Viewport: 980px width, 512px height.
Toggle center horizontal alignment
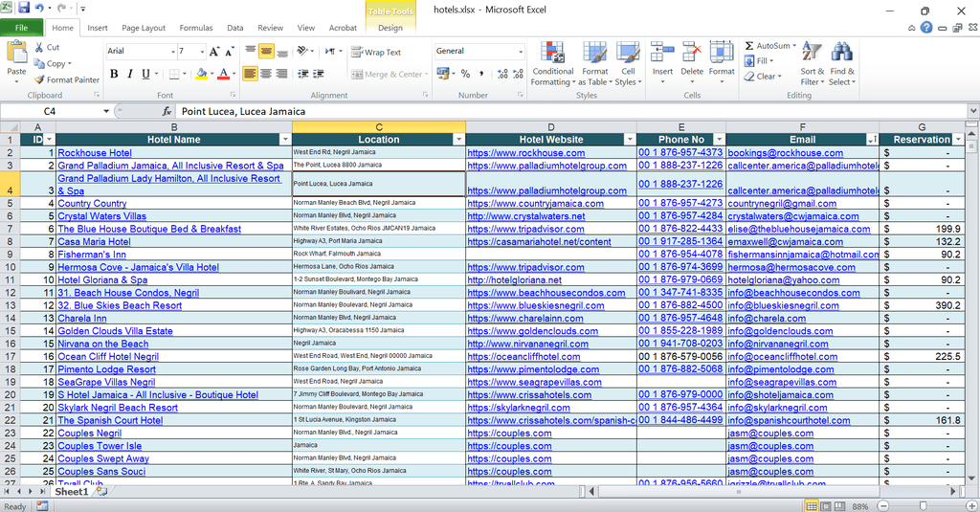click(266, 74)
